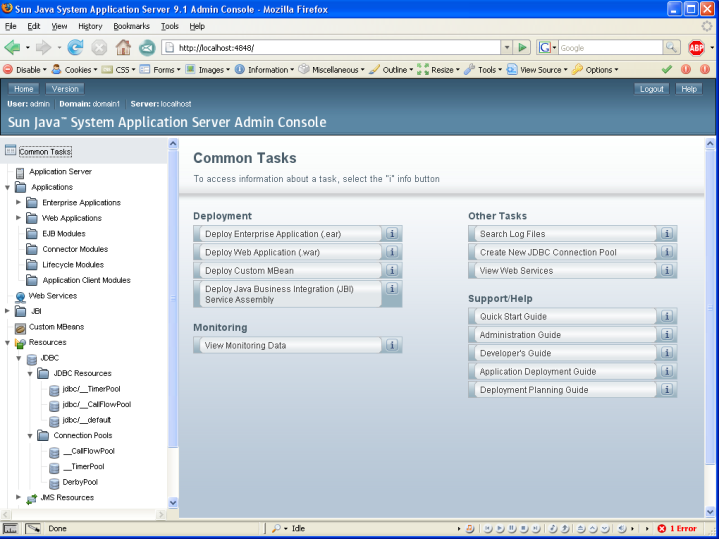Collapse the Applications tree node

click(7, 187)
